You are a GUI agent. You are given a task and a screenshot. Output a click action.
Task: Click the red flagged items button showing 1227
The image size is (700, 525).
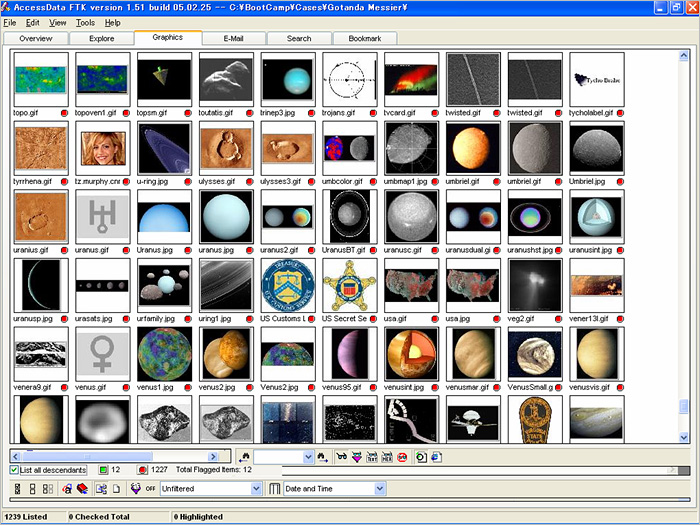click(x=142, y=470)
